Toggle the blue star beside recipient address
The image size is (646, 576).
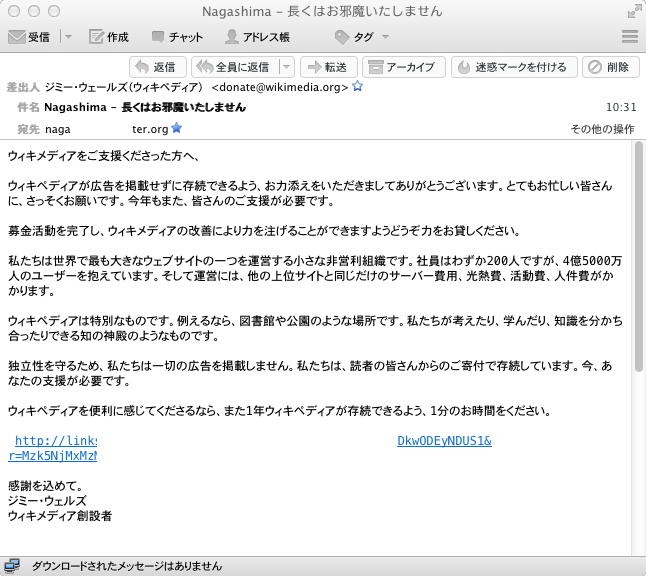(176, 128)
